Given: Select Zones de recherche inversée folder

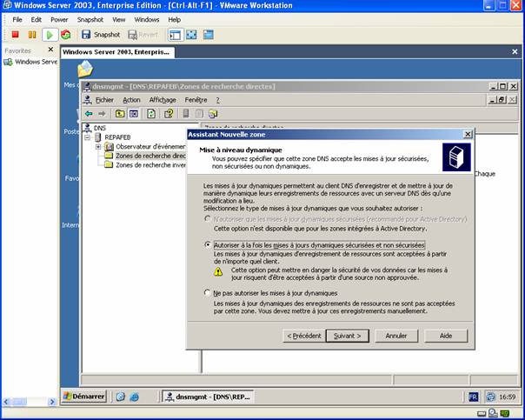Looking at the screenshot, I should click(150, 165).
